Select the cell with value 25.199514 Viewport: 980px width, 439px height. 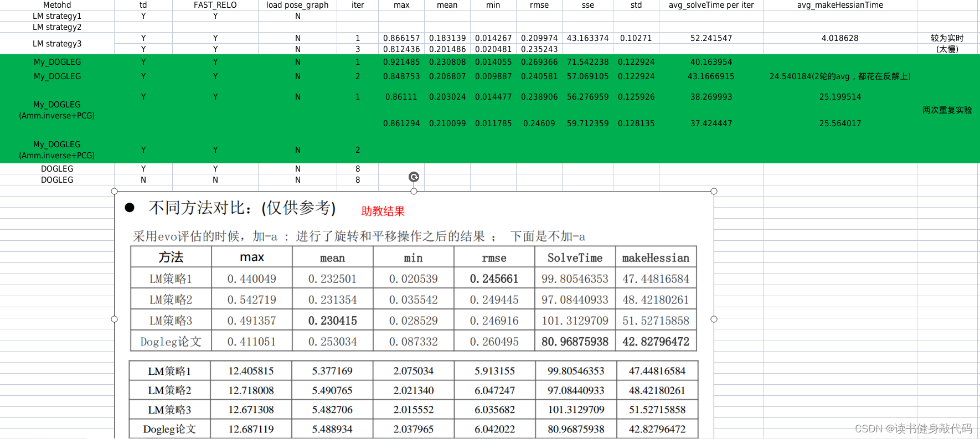pos(840,97)
